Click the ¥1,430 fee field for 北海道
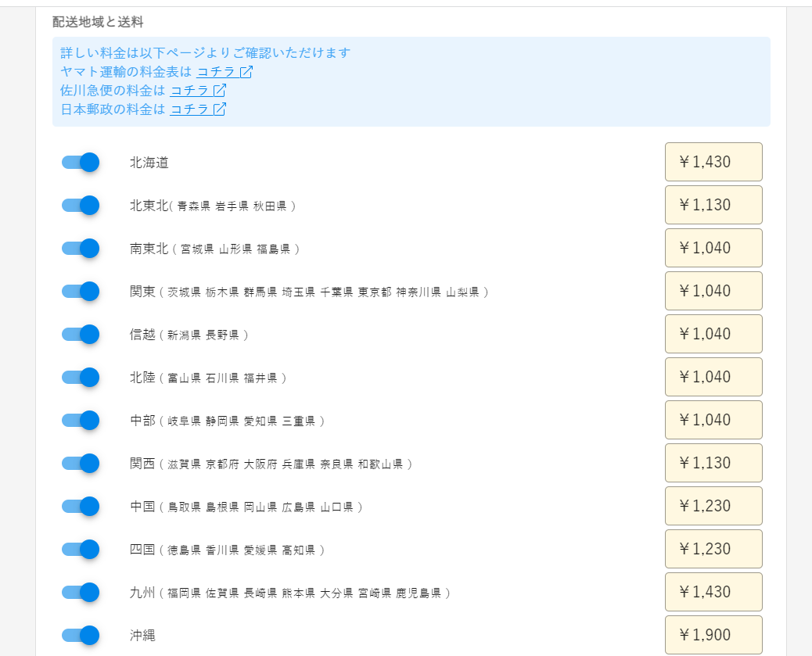Image resolution: width=812 pixels, height=656 pixels. [713, 162]
